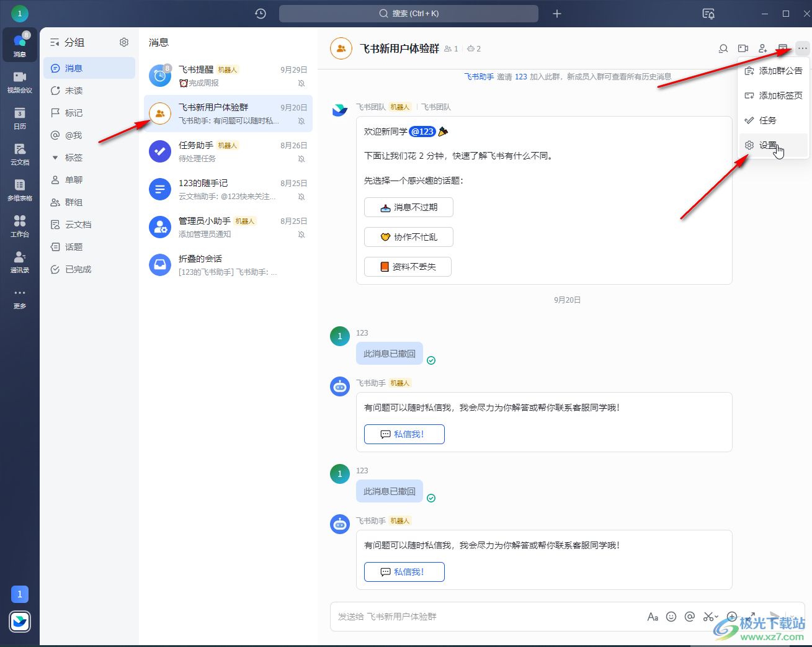Click the add member icon in chat header
The width and height of the screenshot is (812, 647).
tap(763, 48)
